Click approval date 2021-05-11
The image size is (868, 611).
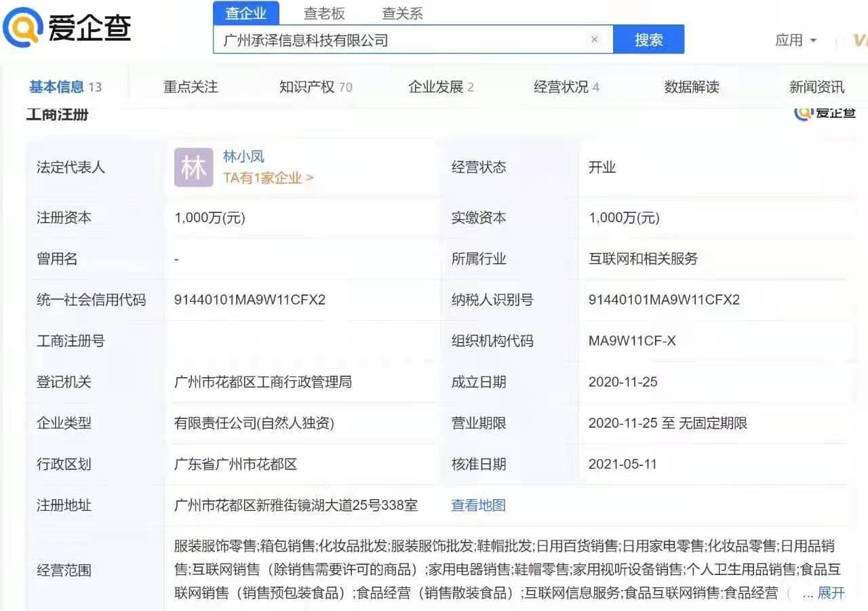623,465
